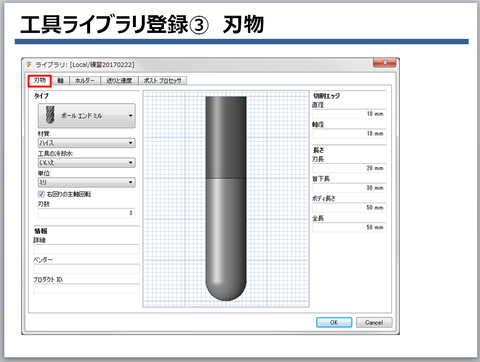Click the プロダクト ID input field
Screen dimensions: 480x362
pos(86,288)
